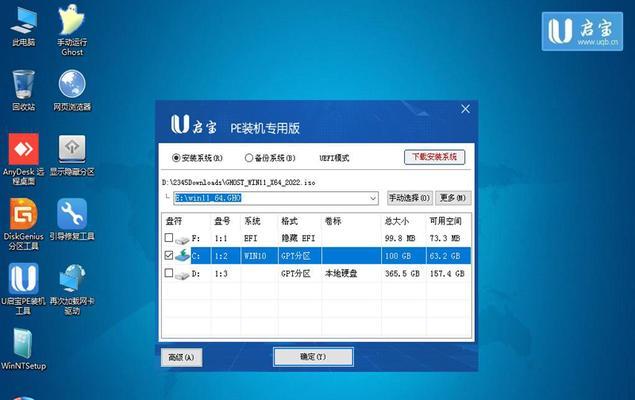
Task: Click the 1:1 disk number cell
Action: 221,238
